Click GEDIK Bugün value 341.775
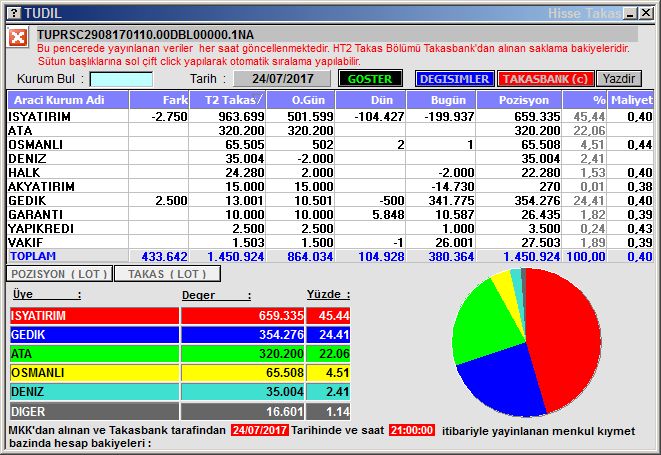Screen dimensions: 661x455 (451, 200)
